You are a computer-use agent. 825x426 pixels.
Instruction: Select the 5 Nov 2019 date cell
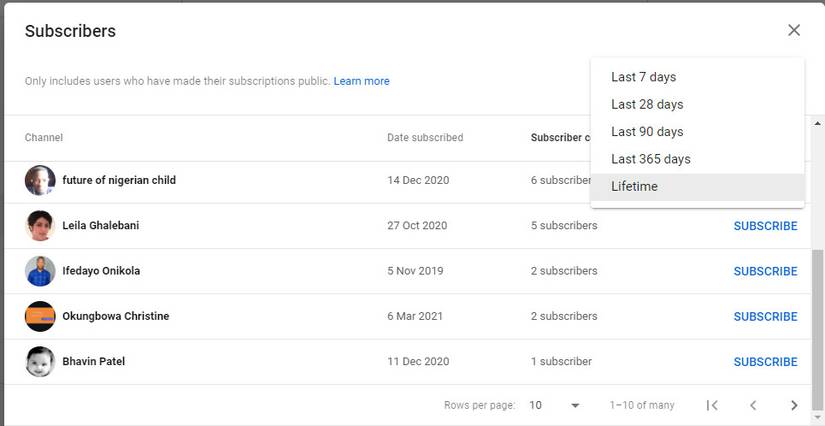tap(415, 271)
